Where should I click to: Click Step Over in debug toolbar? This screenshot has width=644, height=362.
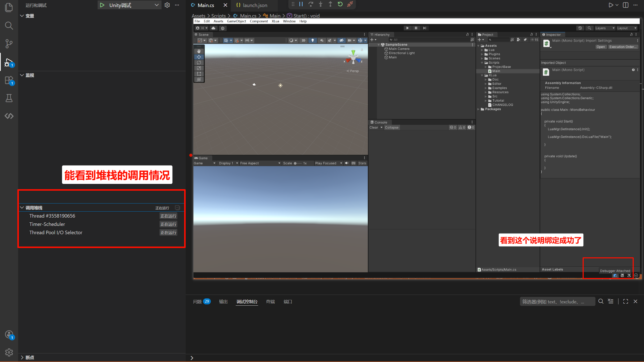pos(311,4)
